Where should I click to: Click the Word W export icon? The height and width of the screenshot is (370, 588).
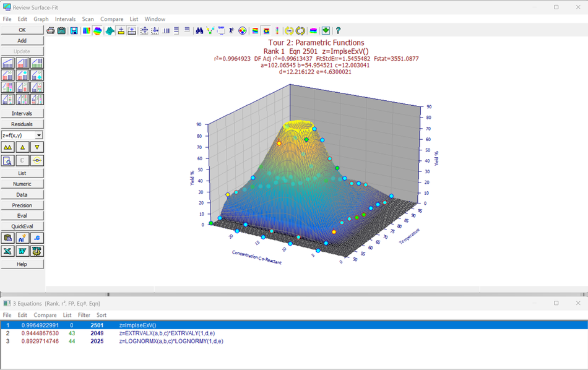click(x=22, y=251)
